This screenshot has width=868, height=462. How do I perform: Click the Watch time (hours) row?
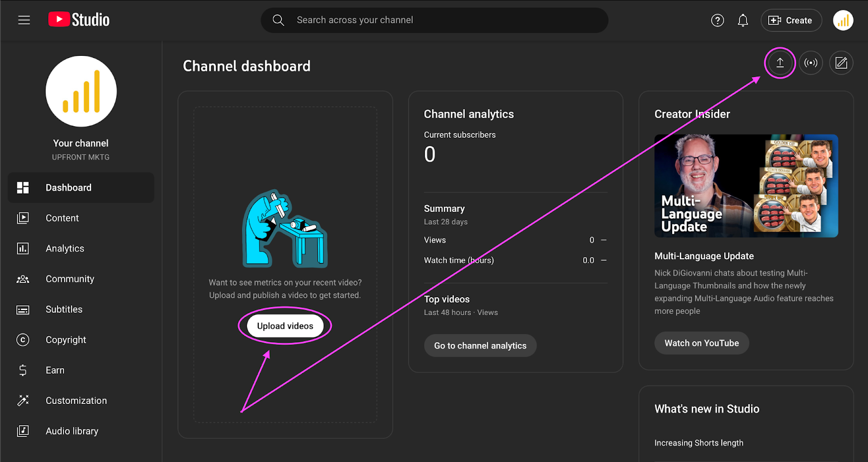pos(515,260)
